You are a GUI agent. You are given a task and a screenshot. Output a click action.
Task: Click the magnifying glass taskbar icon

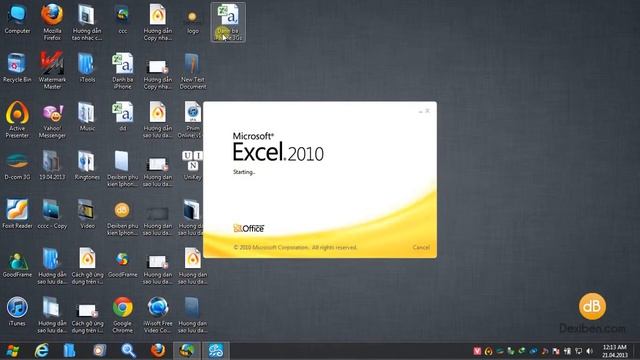pos(128,351)
